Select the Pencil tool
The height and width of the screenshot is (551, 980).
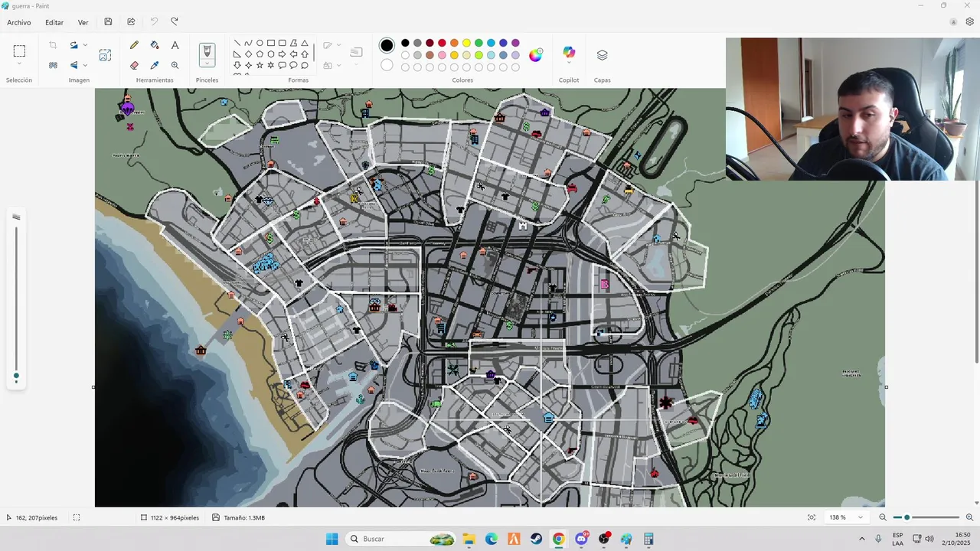(x=134, y=46)
